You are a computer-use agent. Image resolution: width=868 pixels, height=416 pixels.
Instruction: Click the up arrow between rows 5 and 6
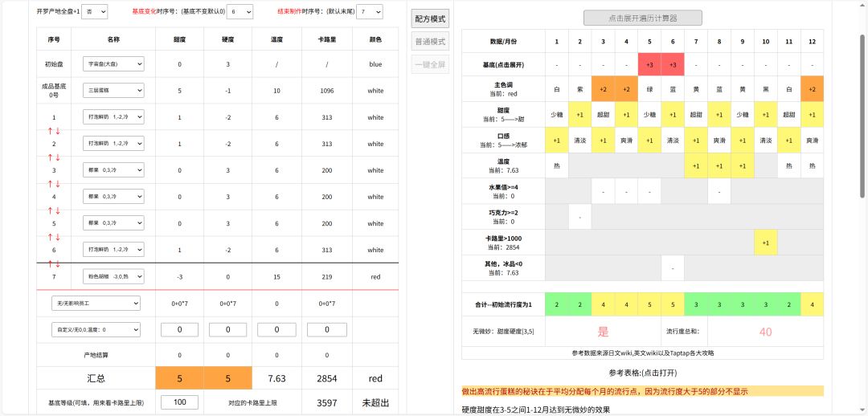coord(50,237)
